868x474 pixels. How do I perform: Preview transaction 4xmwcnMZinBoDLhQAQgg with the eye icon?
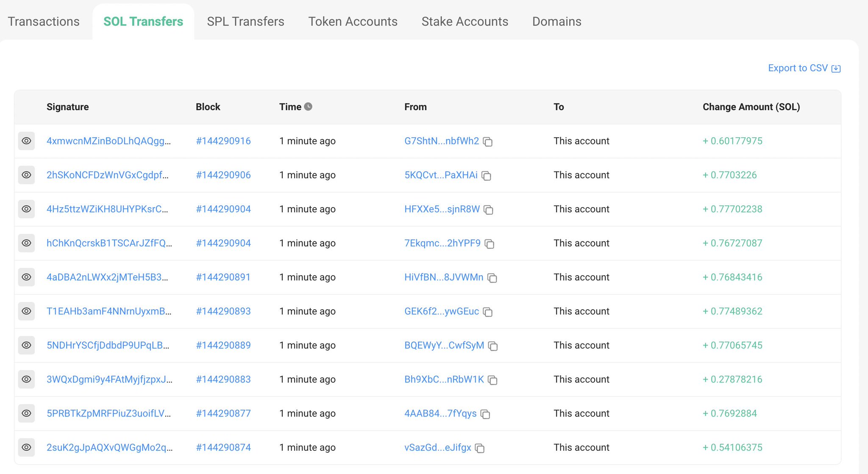pos(26,141)
